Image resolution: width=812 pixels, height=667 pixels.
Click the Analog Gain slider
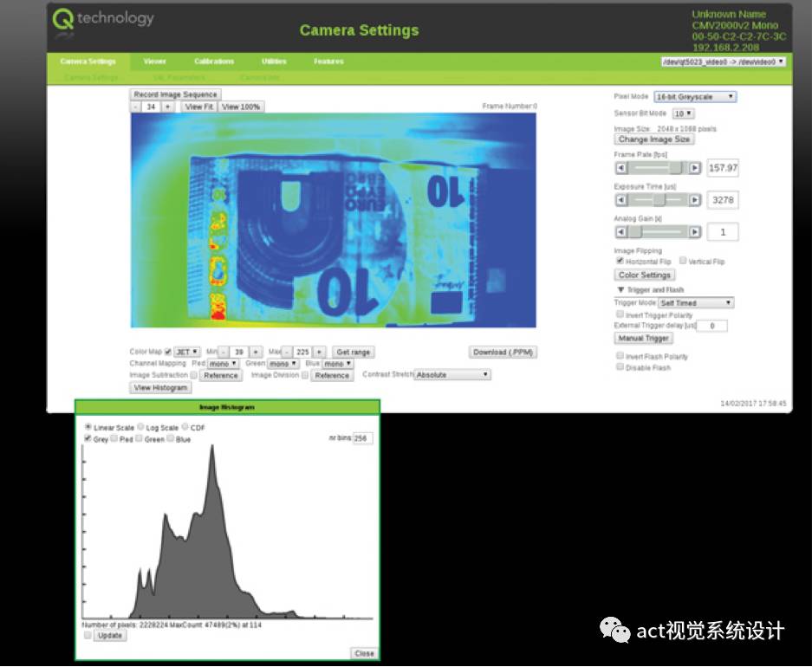pyautogui.click(x=659, y=232)
